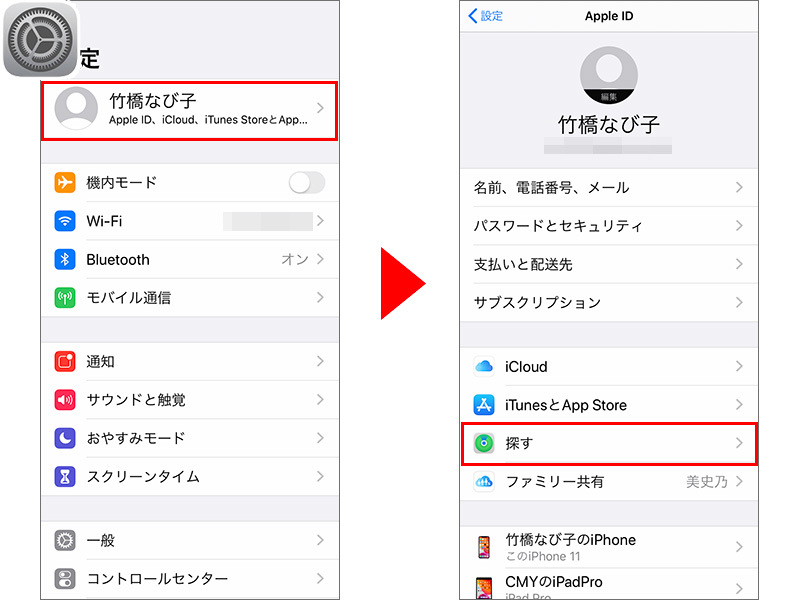Tap the green 探す radar icon
The width and height of the screenshot is (800, 600).
click(484, 443)
